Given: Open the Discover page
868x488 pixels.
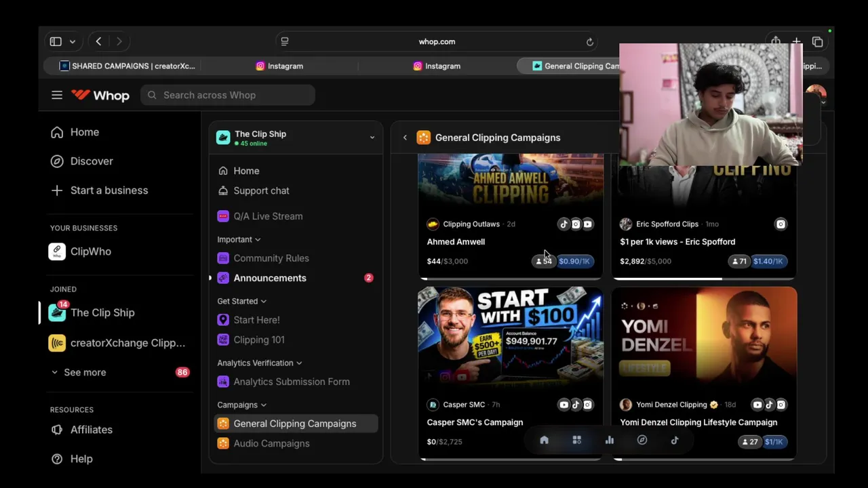Looking at the screenshot, I should point(82,161).
